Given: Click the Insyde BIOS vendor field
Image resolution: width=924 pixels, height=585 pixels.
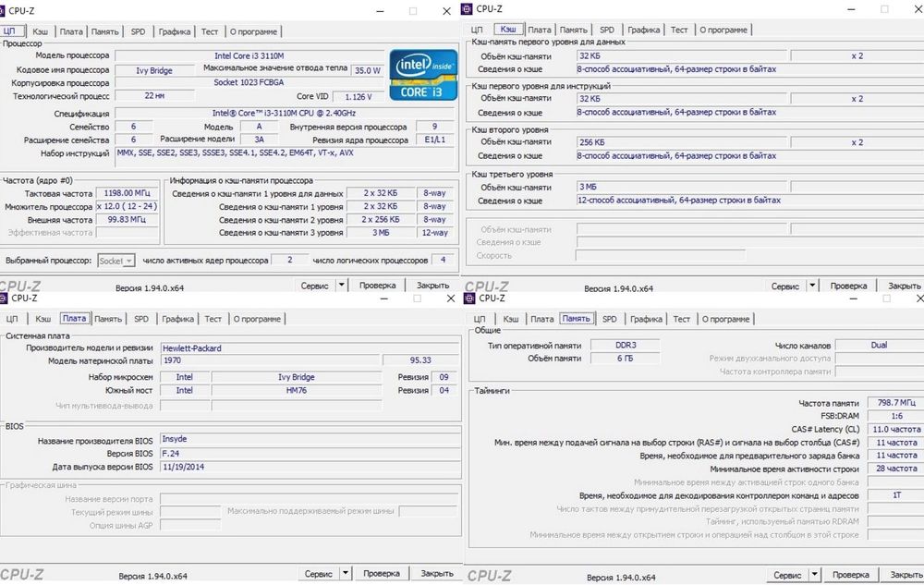Looking at the screenshot, I should tap(310, 440).
